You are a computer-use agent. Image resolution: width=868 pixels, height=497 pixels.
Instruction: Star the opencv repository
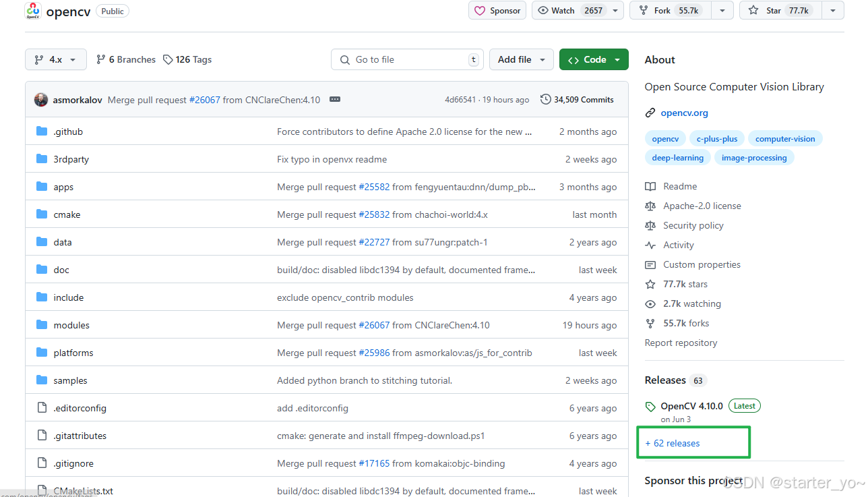[x=781, y=10]
